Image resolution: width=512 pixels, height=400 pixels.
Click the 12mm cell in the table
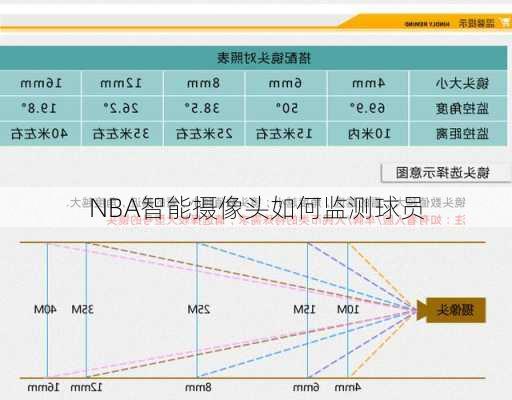[x=122, y=83]
